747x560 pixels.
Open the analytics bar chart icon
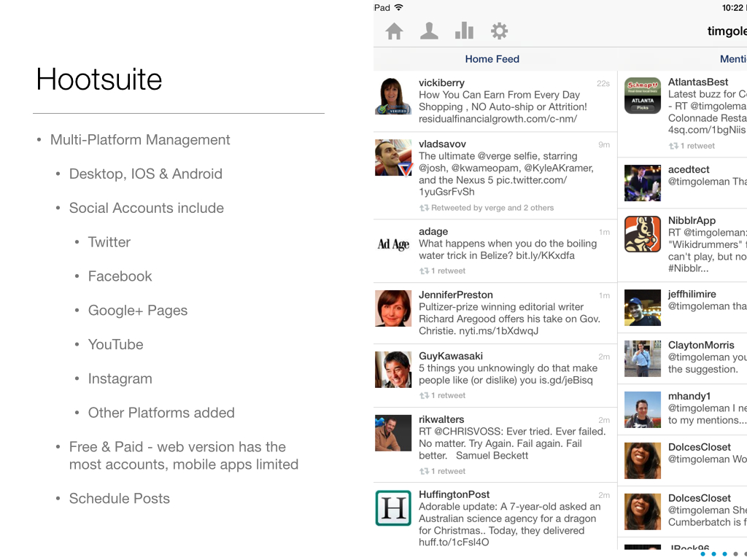pyautogui.click(x=464, y=31)
